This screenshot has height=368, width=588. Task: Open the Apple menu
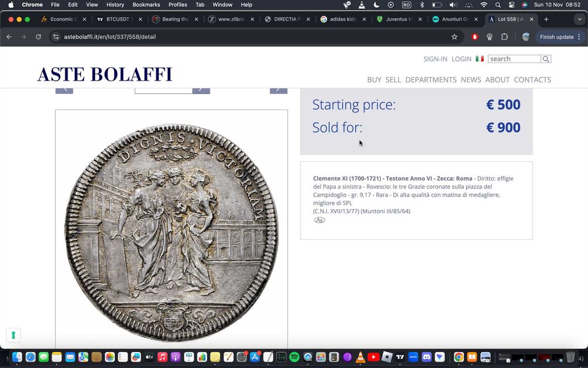(x=11, y=5)
